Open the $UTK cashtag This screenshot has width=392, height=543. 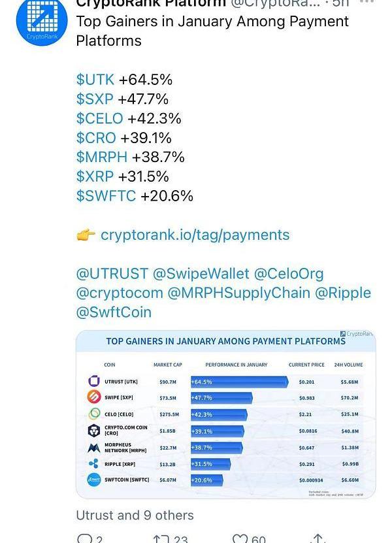(x=95, y=80)
